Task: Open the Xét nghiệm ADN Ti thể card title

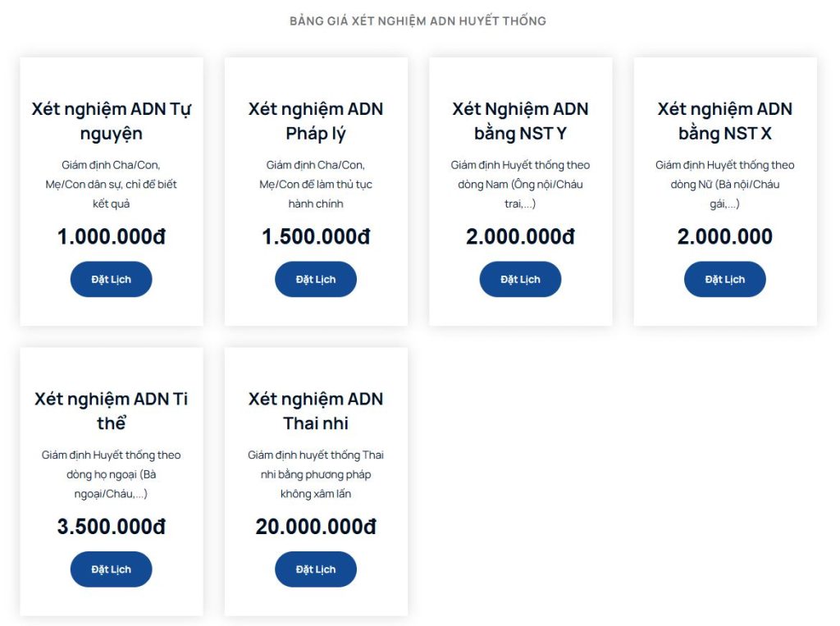Action: coord(111,410)
